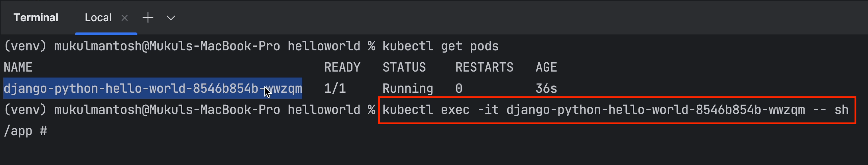Close the Local terminal tab

[x=125, y=18]
